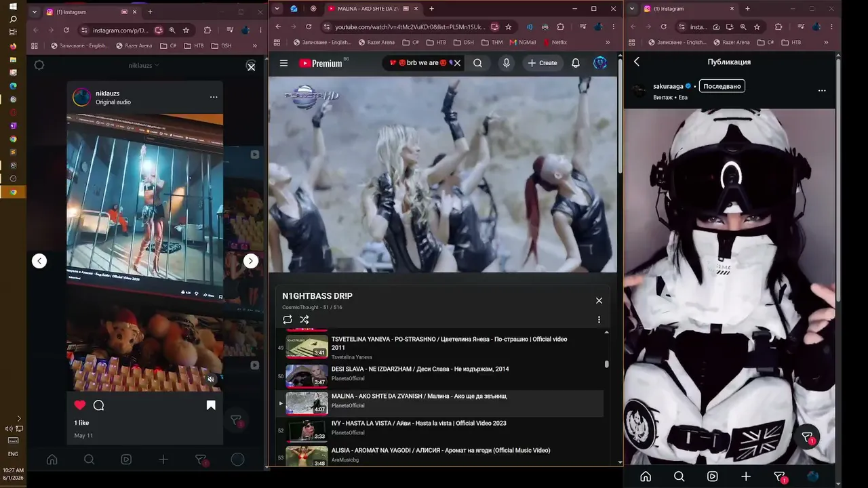Go to the YouTube Premium home logo
Screen dimensions: 868x488
[x=321, y=63]
